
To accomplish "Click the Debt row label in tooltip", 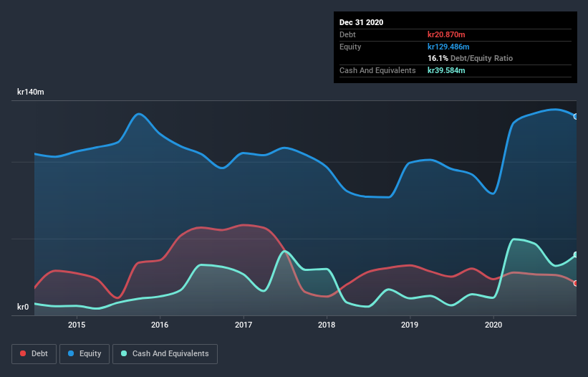I will (347, 34).
